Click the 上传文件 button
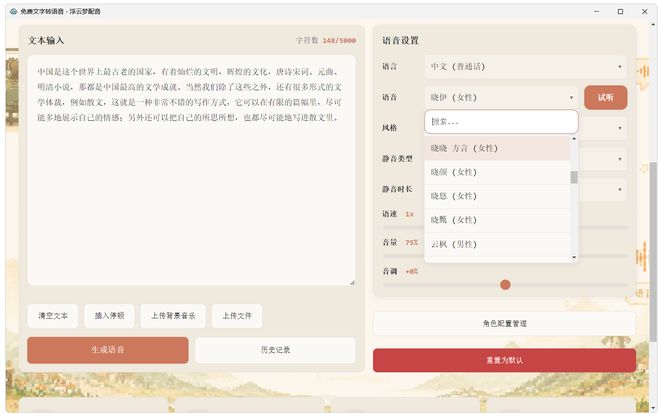This screenshot has width=660, height=414. 237,316
